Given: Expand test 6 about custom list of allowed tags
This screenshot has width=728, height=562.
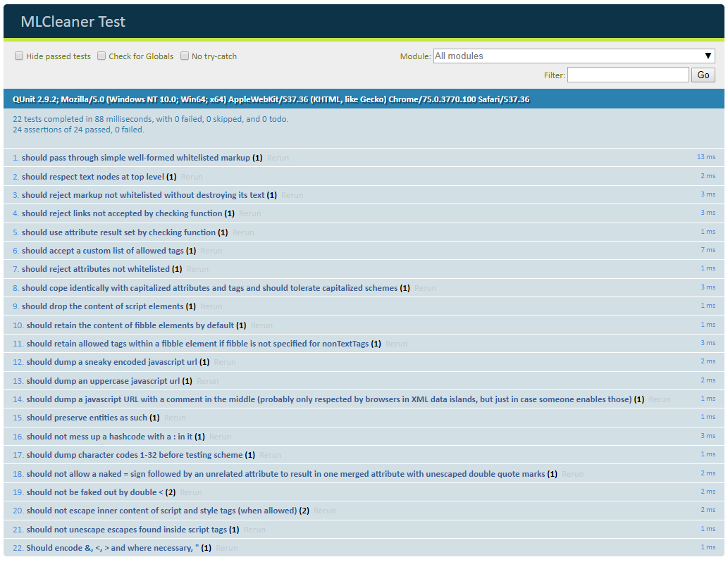Looking at the screenshot, I should (x=103, y=251).
